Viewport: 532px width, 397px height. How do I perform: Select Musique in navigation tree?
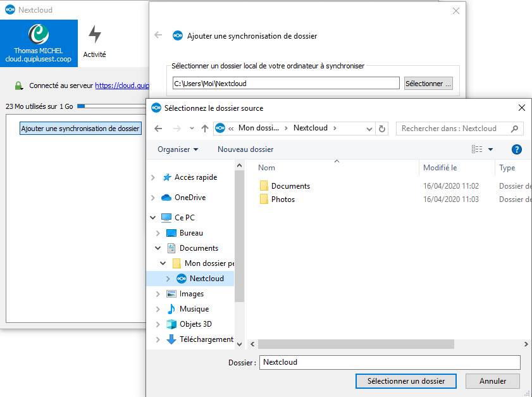point(194,309)
